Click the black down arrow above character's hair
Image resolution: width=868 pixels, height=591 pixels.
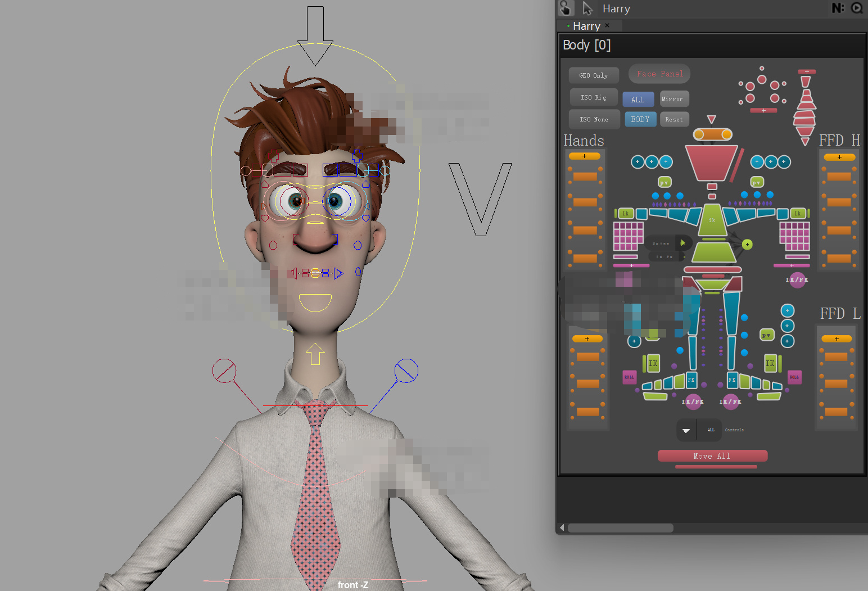[x=315, y=36]
